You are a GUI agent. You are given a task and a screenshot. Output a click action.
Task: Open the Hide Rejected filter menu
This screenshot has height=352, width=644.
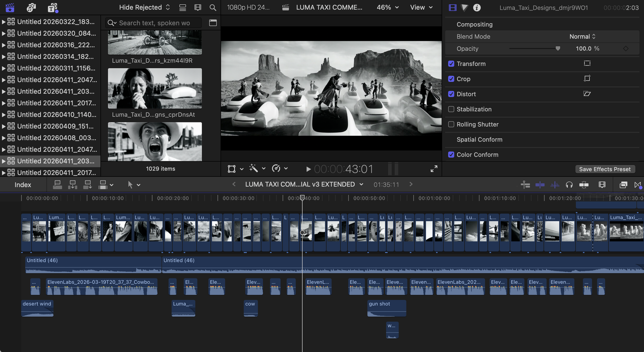[144, 7]
